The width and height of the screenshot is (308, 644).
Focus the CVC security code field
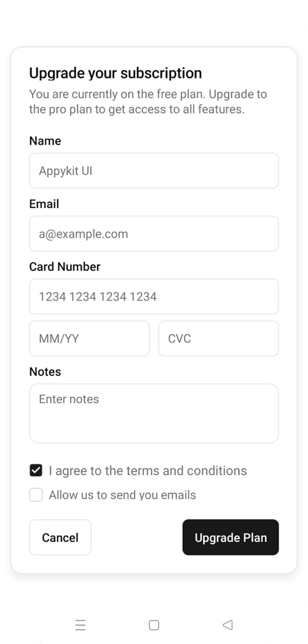(x=218, y=338)
